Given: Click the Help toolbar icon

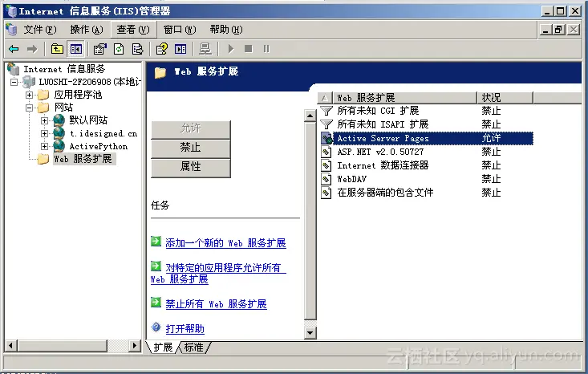Looking at the screenshot, I should click(162, 49).
